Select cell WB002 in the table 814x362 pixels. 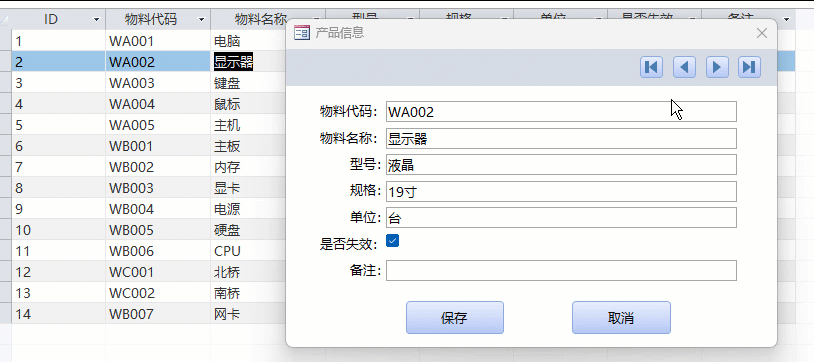pyautogui.click(x=158, y=167)
